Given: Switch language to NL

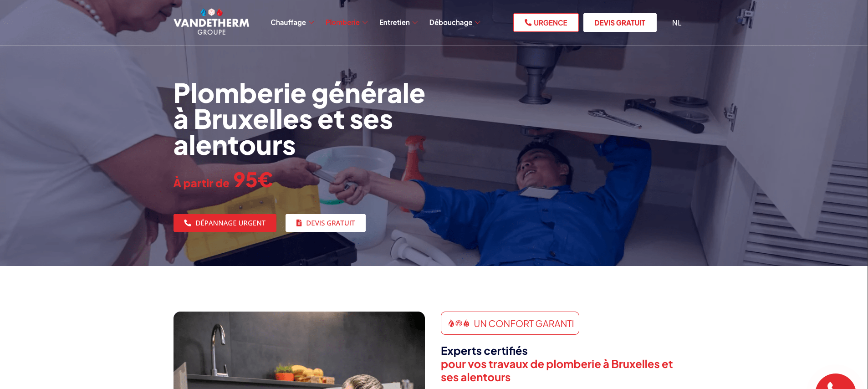Looking at the screenshot, I should point(677,23).
